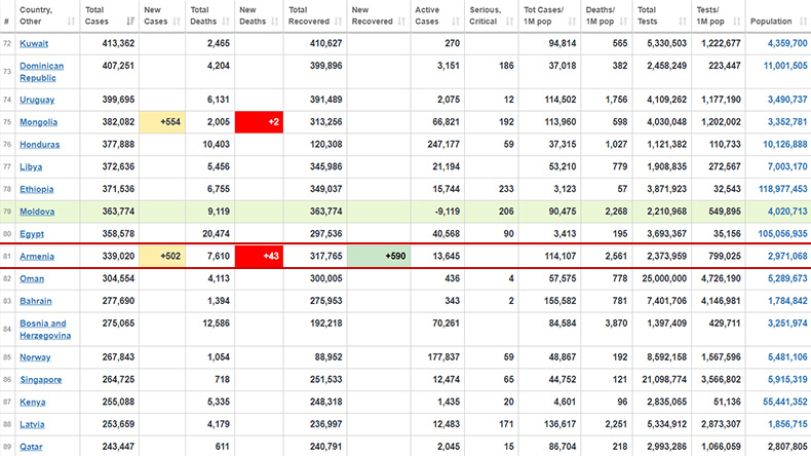Select Armenia new deaths cell +43
Image resolution: width=811 pixels, height=456 pixels.
pyautogui.click(x=259, y=256)
